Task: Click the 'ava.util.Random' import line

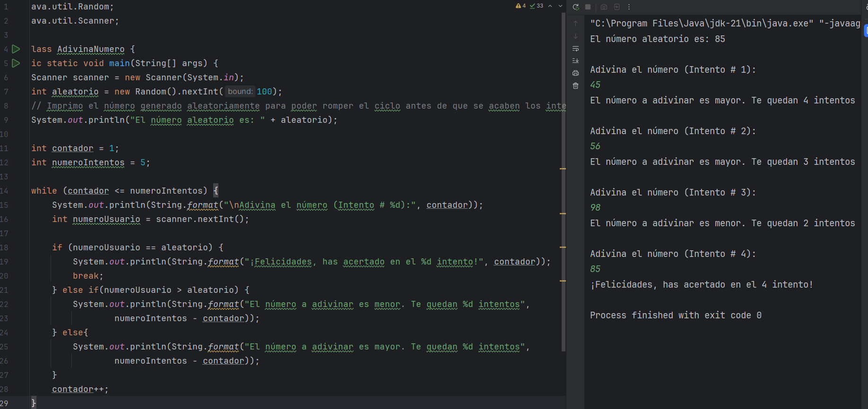Action: 72,7
